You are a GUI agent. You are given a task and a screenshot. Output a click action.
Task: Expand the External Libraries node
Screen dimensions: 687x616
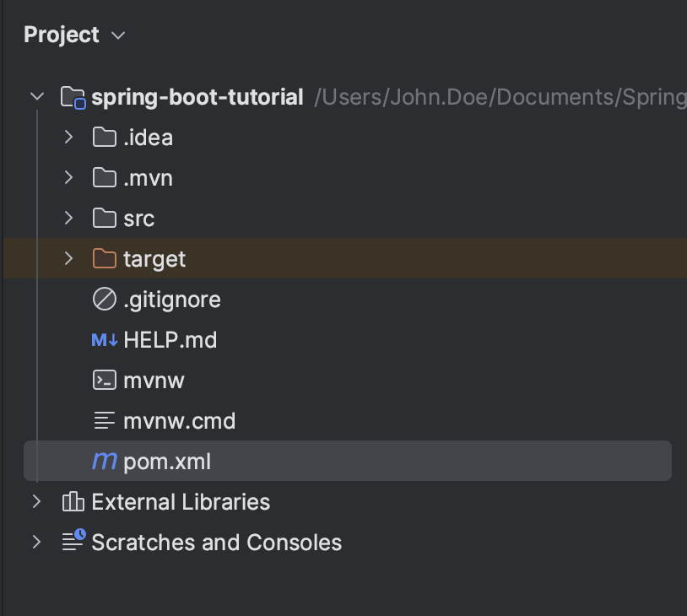[36, 501]
